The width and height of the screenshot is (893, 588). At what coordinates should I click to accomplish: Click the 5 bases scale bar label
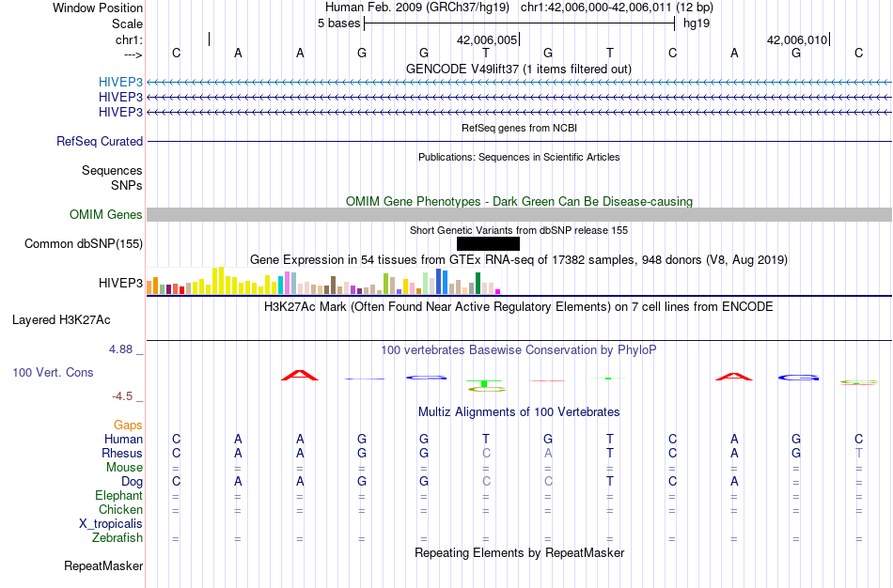point(338,23)
